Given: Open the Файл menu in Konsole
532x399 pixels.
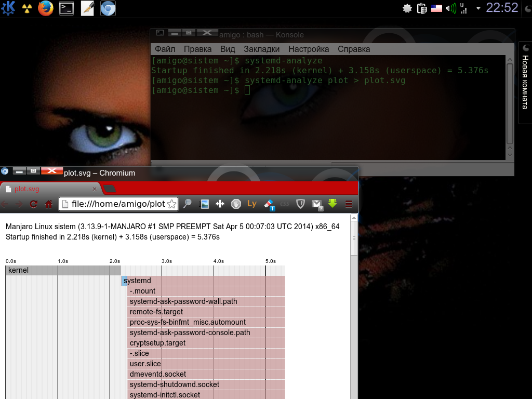Looking at the screenshot, I should coord(165,49).
